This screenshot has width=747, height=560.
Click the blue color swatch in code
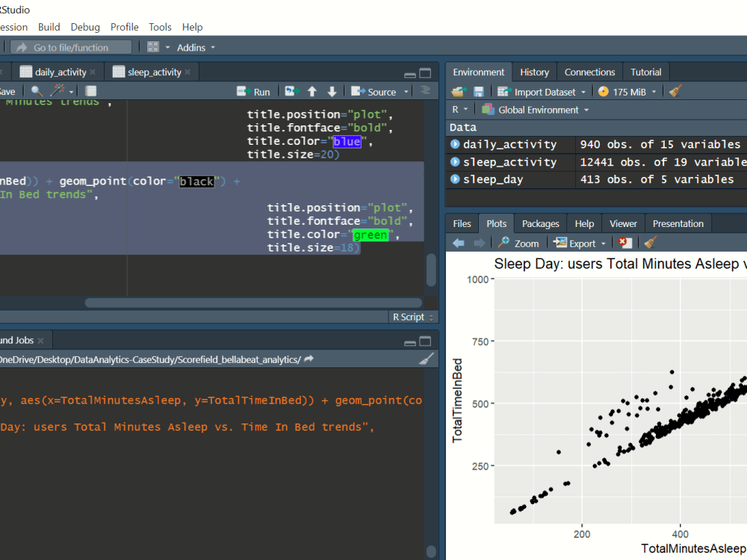click(x=347, y=141)
